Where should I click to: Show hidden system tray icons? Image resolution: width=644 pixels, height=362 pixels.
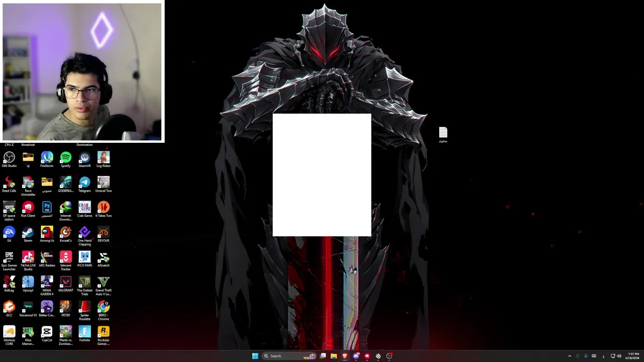point(570,356)
